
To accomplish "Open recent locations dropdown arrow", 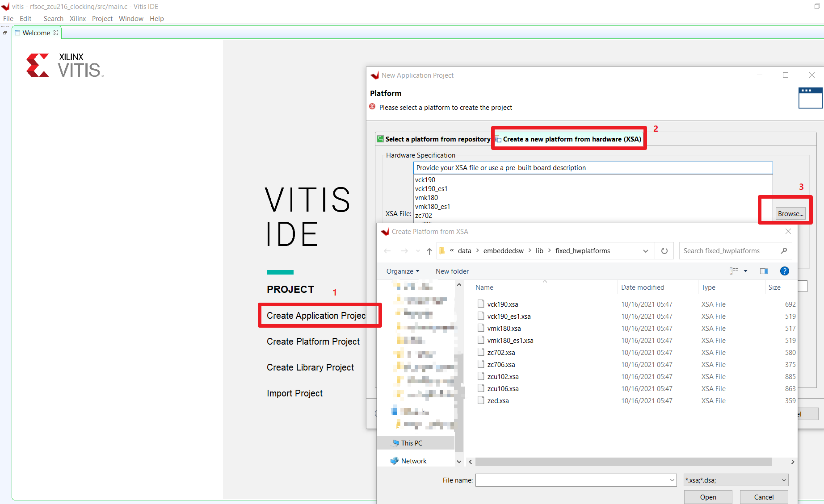I will pyautogui.click(x=418, y=251).
